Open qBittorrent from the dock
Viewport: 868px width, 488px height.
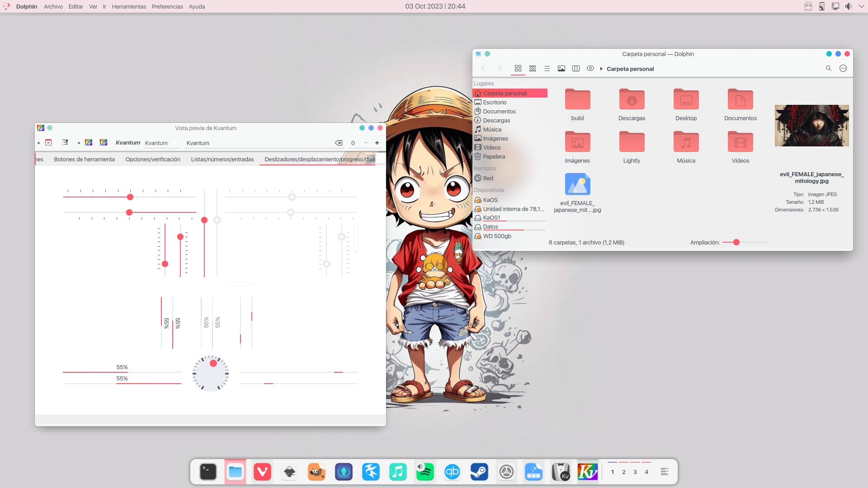point(452,472)
